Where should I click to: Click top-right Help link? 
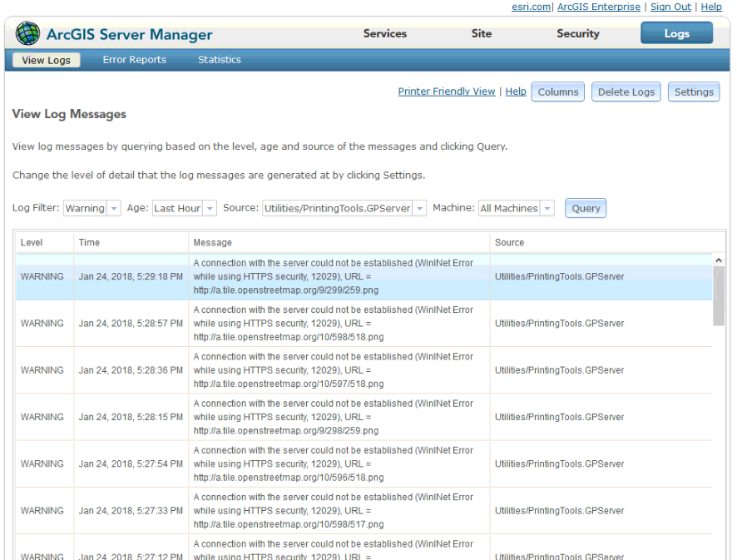pyautogui.click(x=711, y=7)
